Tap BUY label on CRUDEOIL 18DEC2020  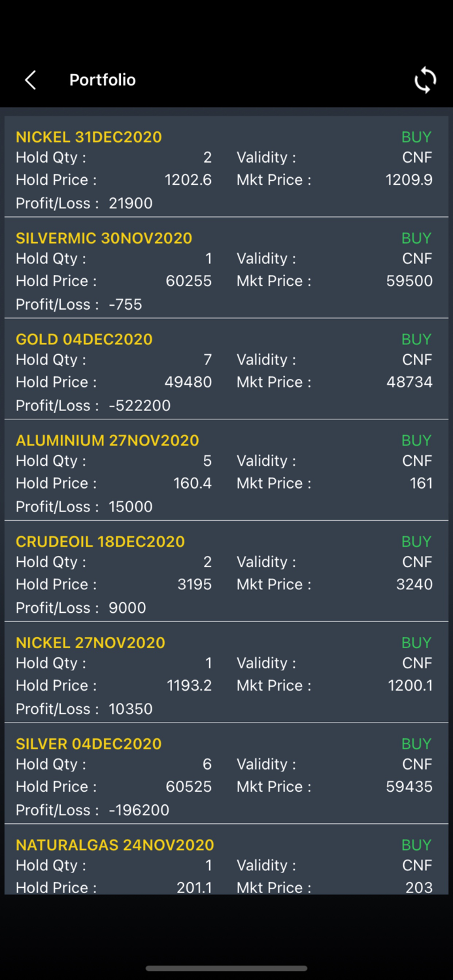[x=416, y=541]
